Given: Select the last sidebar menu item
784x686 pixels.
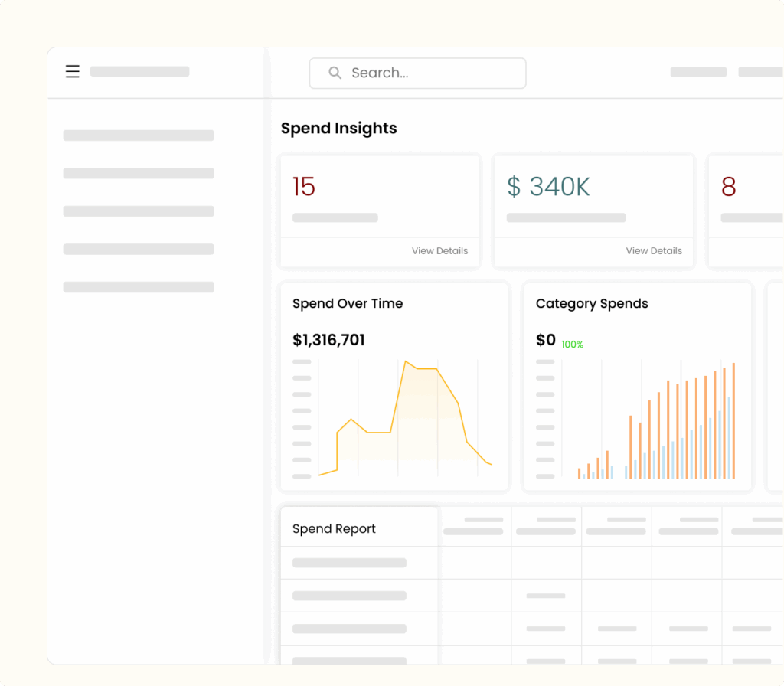Looking at the screenshot, I should coord(139,287).
